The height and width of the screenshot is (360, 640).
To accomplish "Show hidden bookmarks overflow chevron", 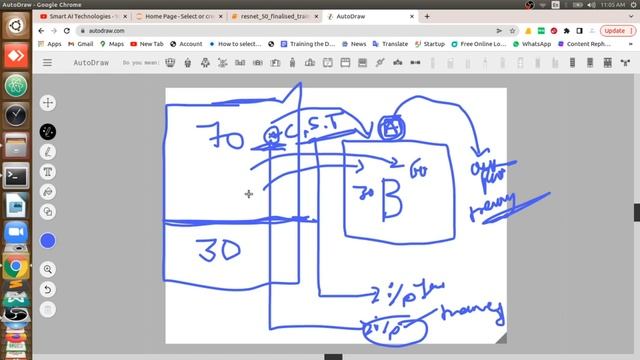I will (631, 44).
